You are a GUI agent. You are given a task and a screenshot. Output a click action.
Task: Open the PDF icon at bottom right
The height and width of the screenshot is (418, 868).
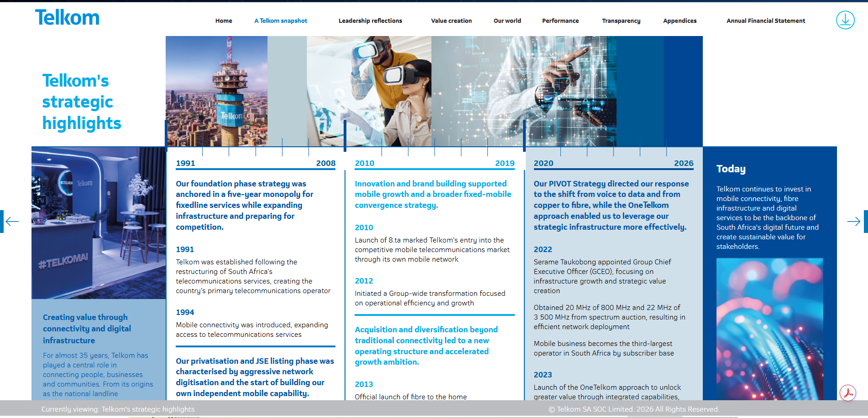coord(848,392)
